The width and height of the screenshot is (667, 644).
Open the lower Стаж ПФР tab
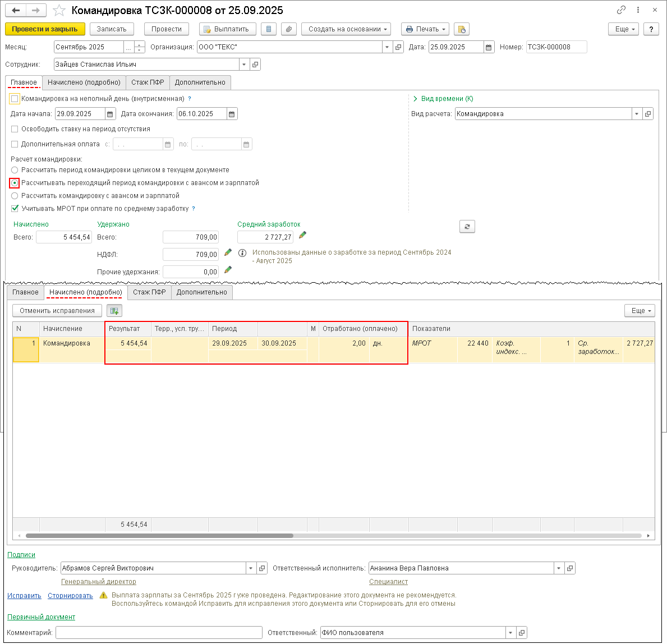point(149,292)
